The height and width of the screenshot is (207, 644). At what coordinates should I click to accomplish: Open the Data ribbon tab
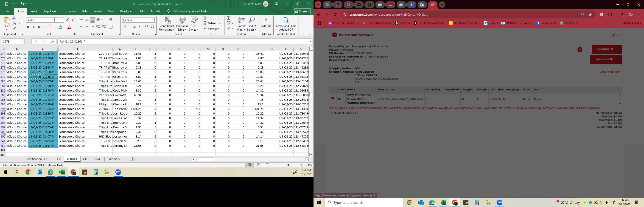(85, 11)
